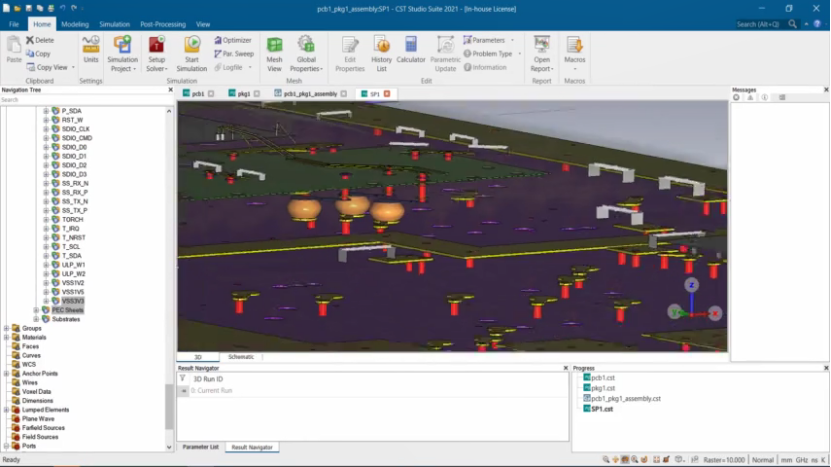
Task: Open the Macros menu button
Action: click(x=574, y=54)
